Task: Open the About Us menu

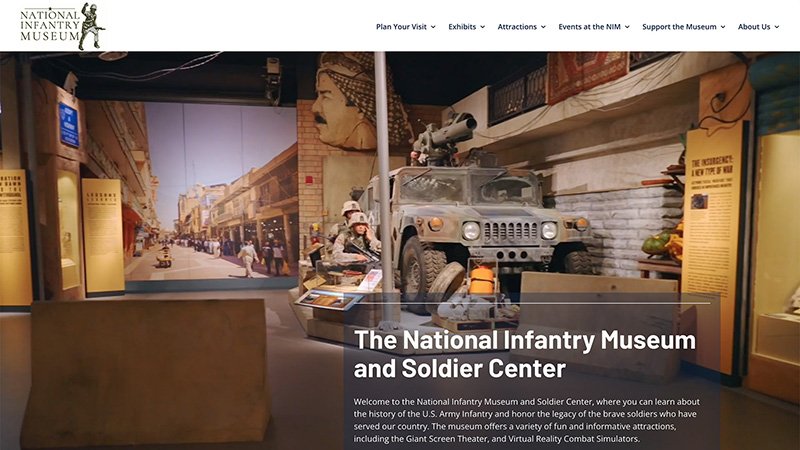Action: pyautogui.click(x=754, y=27)
